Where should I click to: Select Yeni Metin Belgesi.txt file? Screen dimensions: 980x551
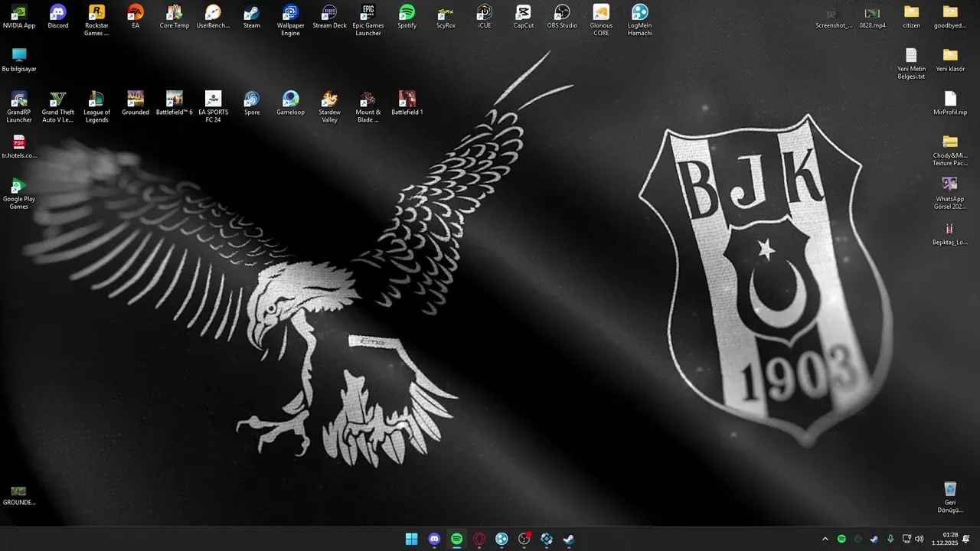[911, 64]
